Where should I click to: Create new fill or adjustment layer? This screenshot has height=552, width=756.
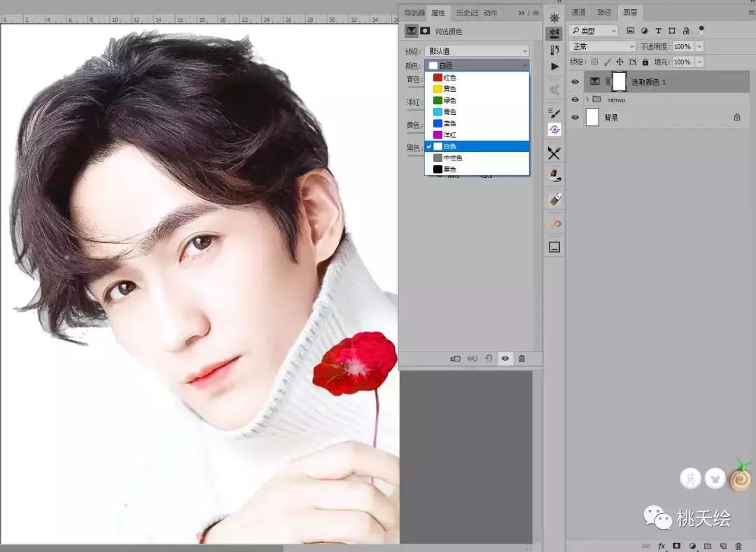692,546
